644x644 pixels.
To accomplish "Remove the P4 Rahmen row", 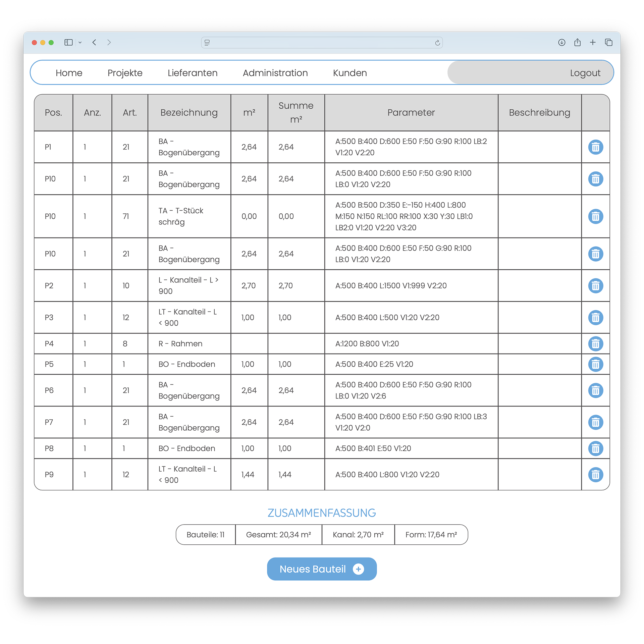I will click(595, 343).
